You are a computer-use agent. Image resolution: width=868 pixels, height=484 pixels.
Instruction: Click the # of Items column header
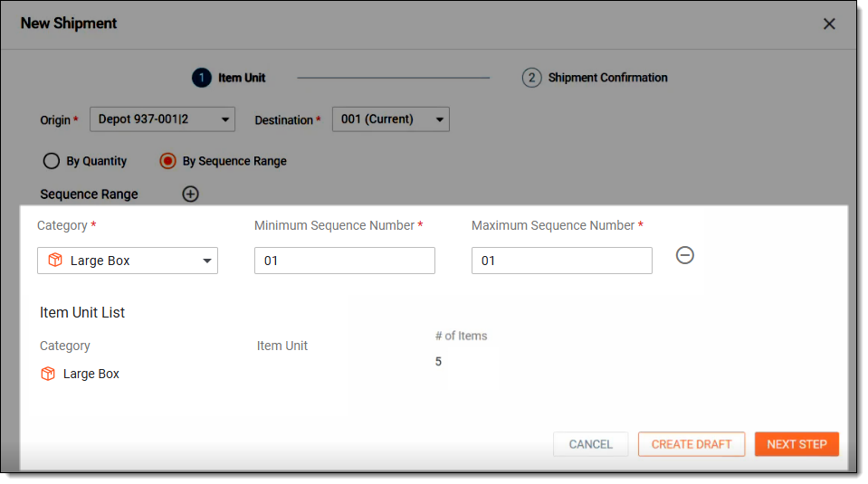pyautogui.click(x=461, y=336)
